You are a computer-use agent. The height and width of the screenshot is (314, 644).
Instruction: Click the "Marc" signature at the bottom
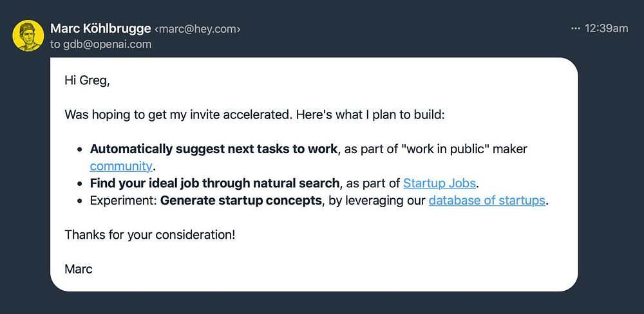tap(79, 268)
